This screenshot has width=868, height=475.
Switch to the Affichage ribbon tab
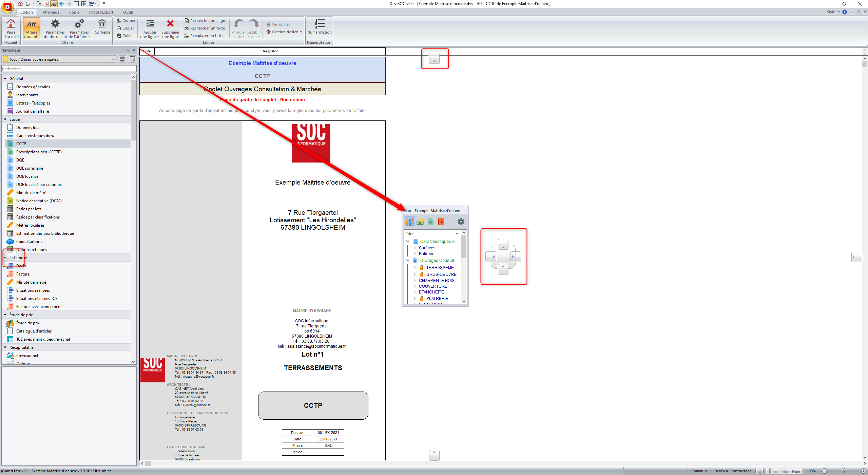pyautogui.click(x=51, y=12)
